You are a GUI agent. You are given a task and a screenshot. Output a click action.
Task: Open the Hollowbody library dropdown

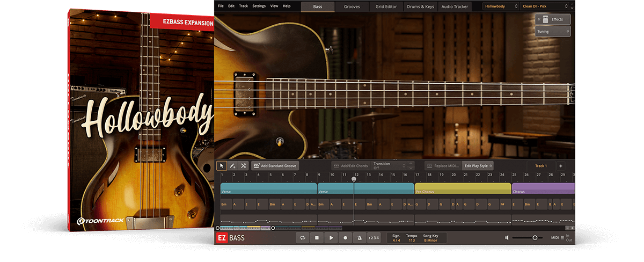[x=500, y=6]
